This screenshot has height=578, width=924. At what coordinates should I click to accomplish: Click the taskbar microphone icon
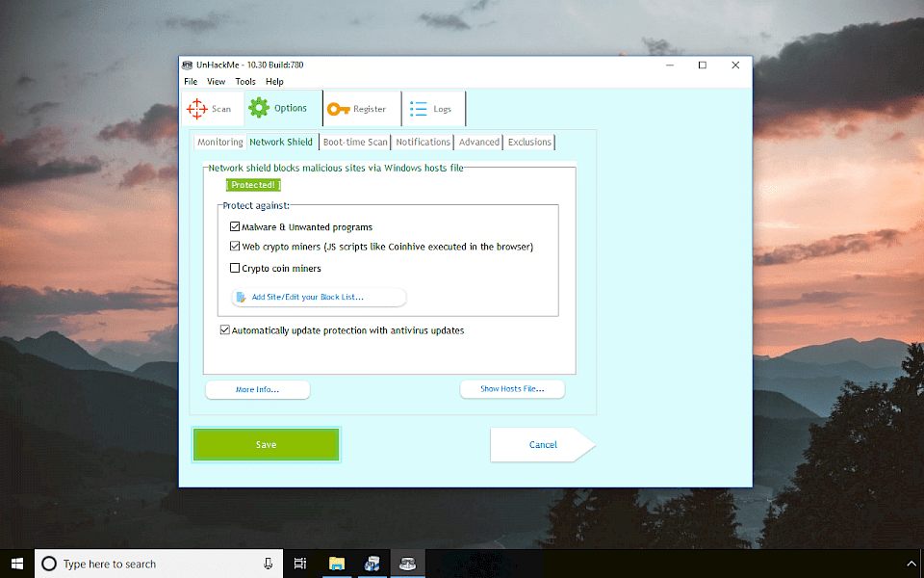(269, 564)
